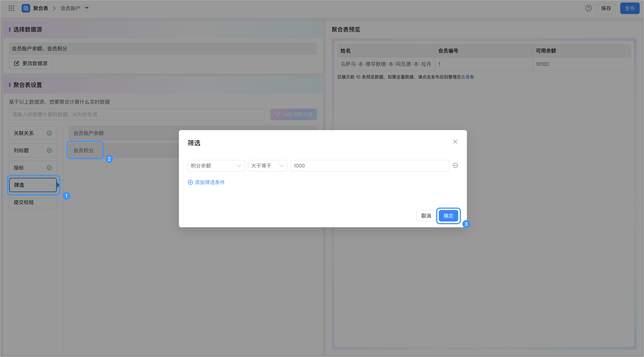
Task: Expand the 会员账户 dropdown arrow
Action: click(x=87, y=8)
